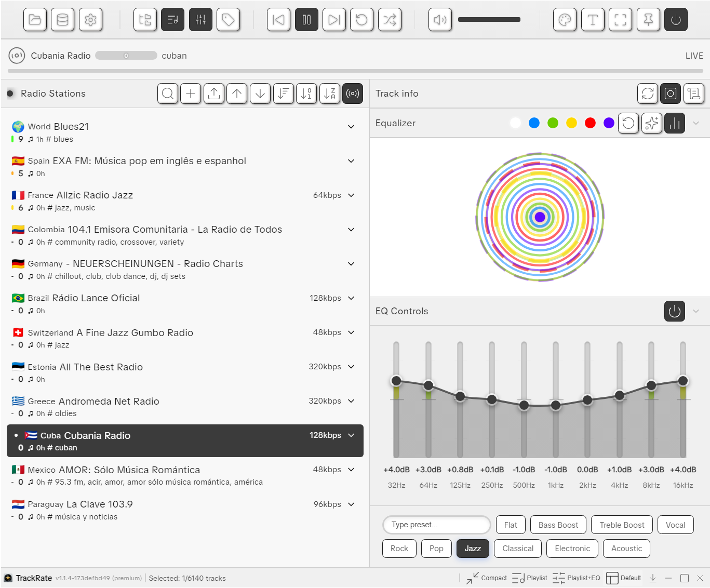Toggle the EQ Controls power button
This screenshot has width=710, height=588.
(674, 311)
